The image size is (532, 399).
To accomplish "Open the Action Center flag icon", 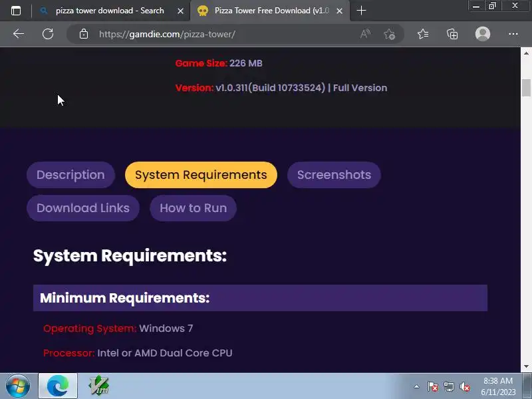I will 433,386.
